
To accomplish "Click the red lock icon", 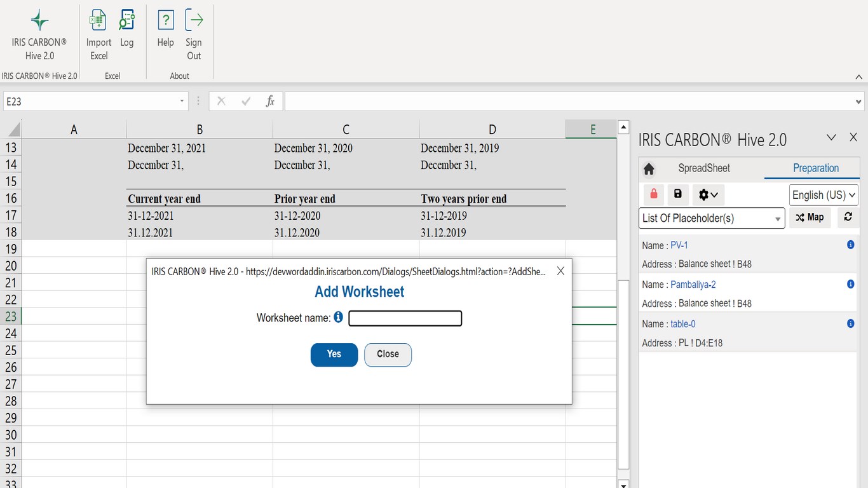I will pos(654,194).
